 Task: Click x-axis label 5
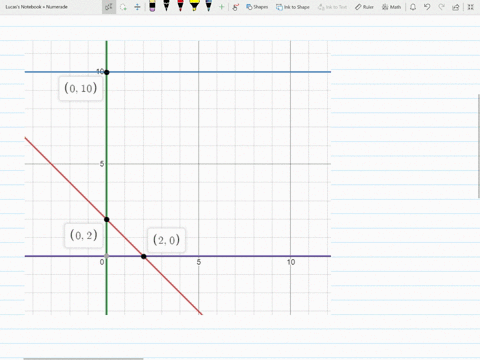199,262
